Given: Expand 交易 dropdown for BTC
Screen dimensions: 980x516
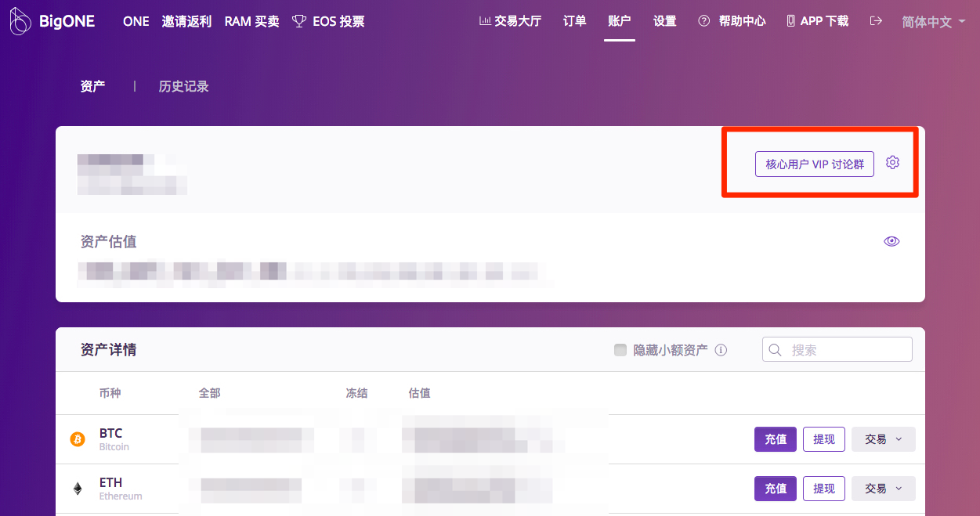Looking at the screenshot, I should tap(883, 439).
